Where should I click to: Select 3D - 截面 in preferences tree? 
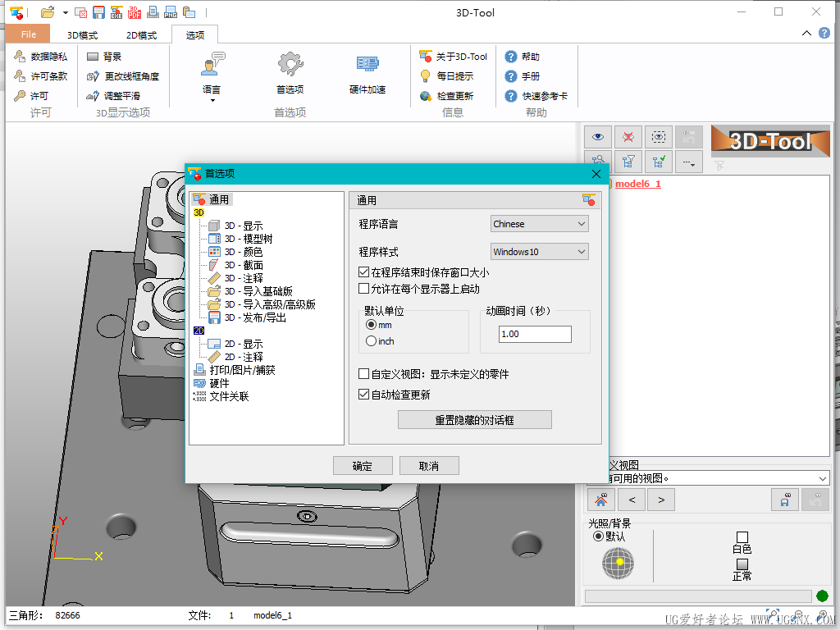[x=235, y=265]
